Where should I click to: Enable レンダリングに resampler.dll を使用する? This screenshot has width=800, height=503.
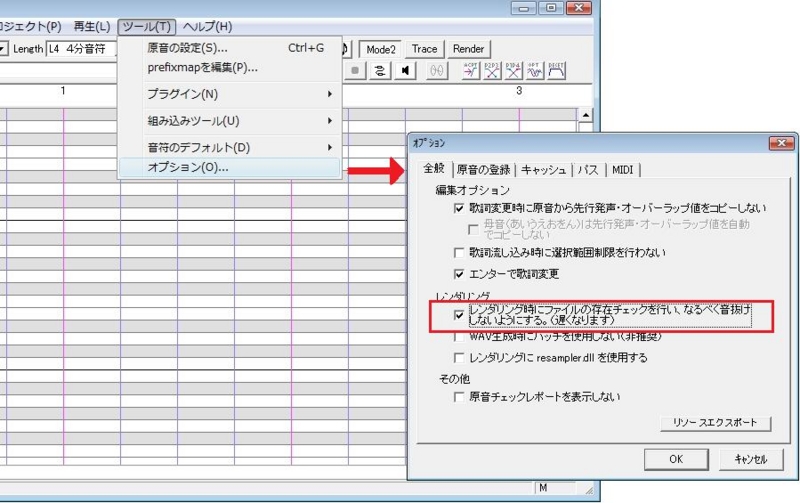coord(459,358)
